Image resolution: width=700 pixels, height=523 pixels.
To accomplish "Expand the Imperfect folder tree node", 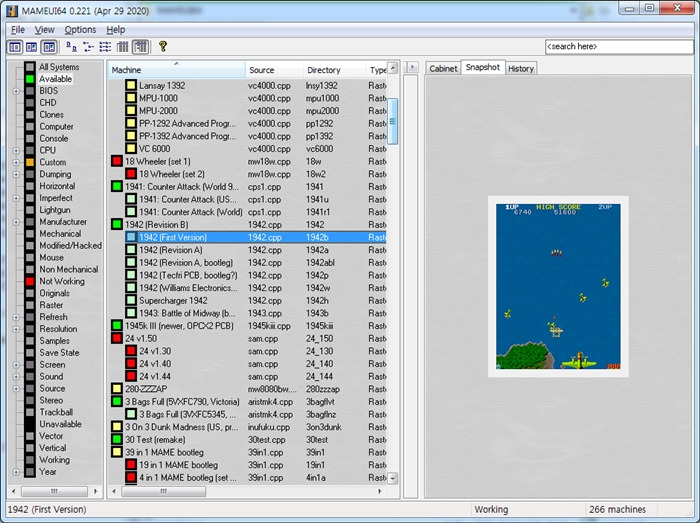I will pyautogui.click(x=16, y=198).
